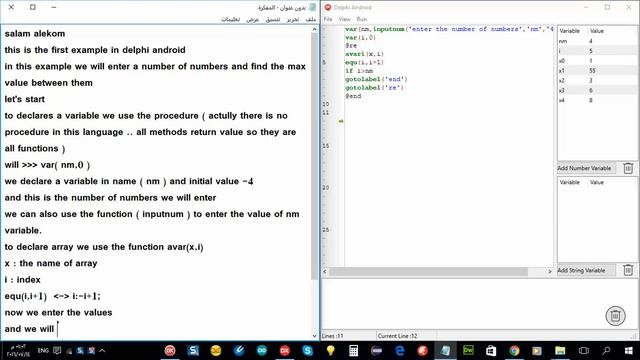Click the @end label line in code
Image resolution: width=640 pixels, height=360 pixels.
353,96
